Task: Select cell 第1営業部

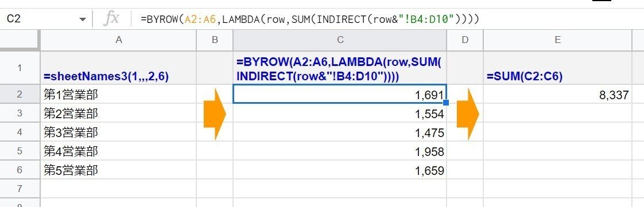Action: (118, 94)
